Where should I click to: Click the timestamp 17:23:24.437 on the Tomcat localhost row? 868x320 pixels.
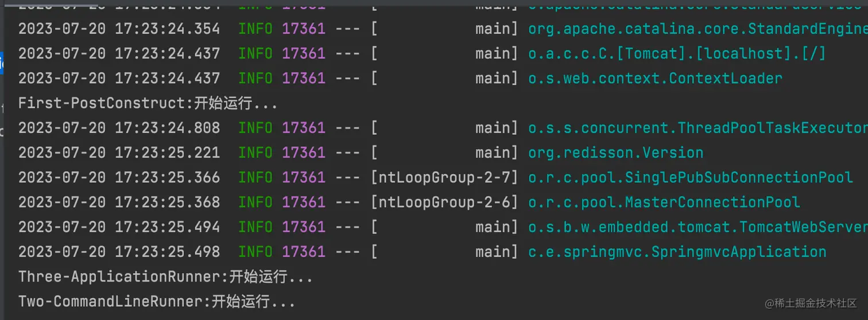pos(167,53)
